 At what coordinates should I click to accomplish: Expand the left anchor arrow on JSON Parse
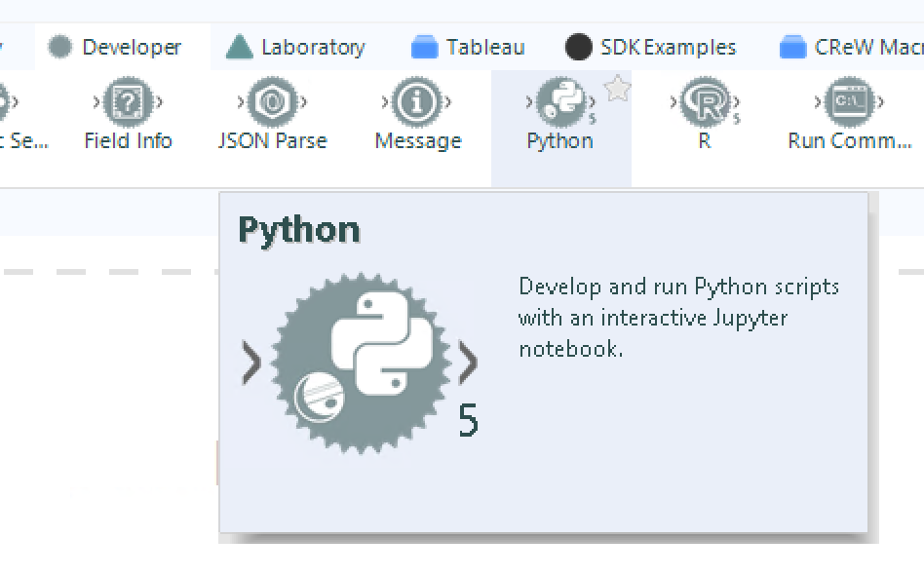pyautogui.click(x=240, y=101)
